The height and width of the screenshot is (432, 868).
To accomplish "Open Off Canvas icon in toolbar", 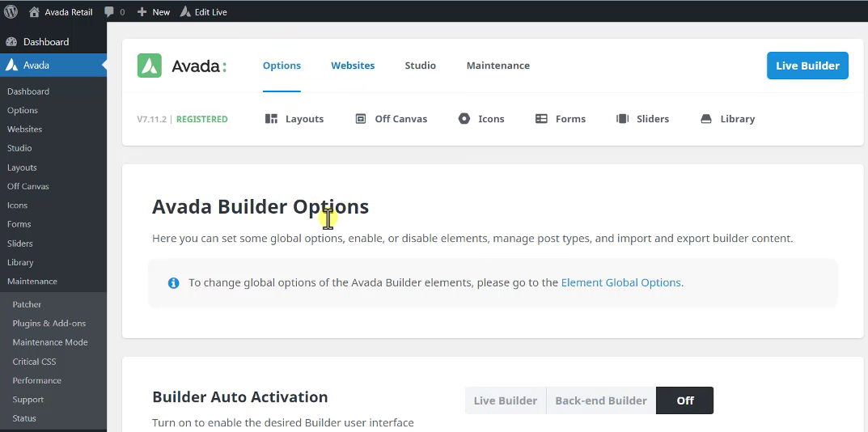I will pos(361,119).
